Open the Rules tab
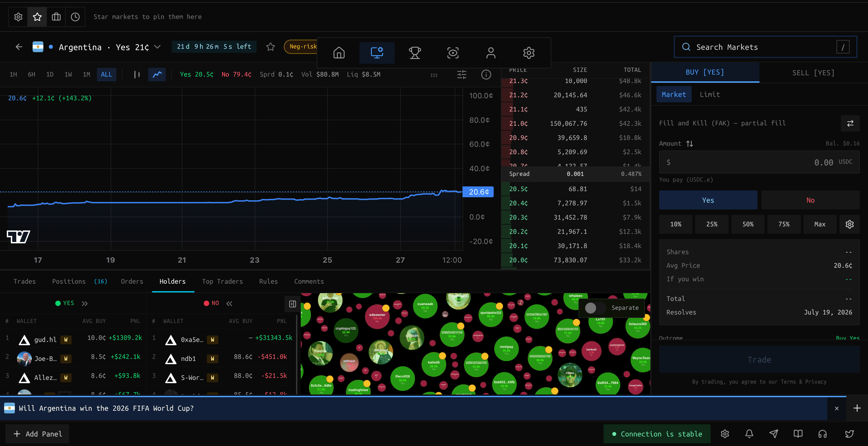This screenshot has height=446, width=868. tap(269, 281)
